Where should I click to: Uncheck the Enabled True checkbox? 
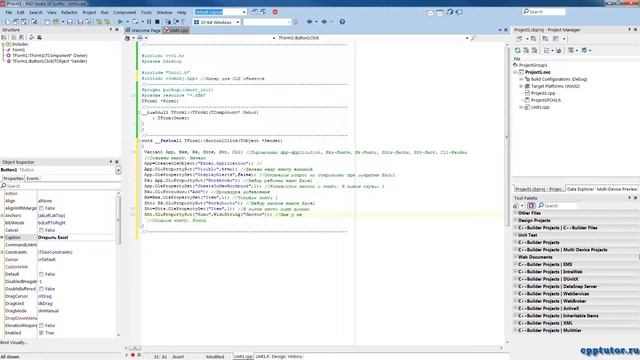(41, 333)
